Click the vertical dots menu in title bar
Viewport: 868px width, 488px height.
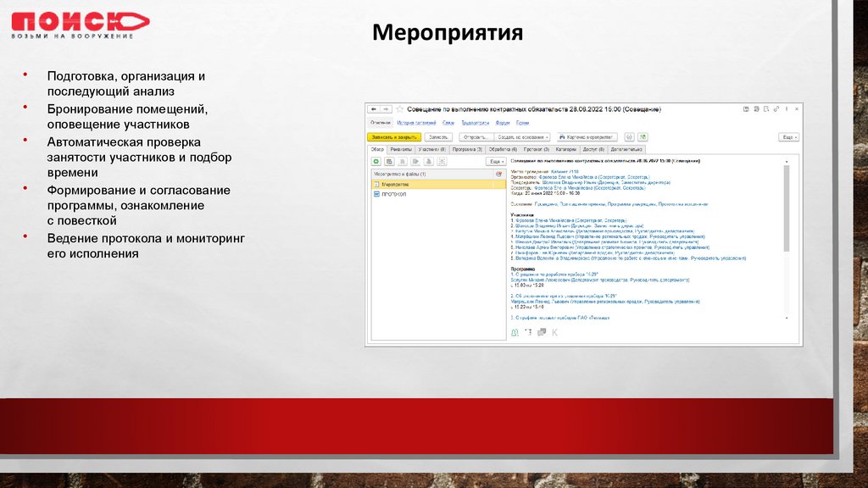(x=786, y=109)
